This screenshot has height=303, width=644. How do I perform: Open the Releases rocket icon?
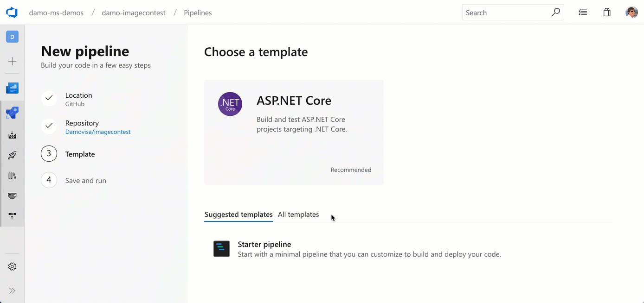(x=12, y=155)
